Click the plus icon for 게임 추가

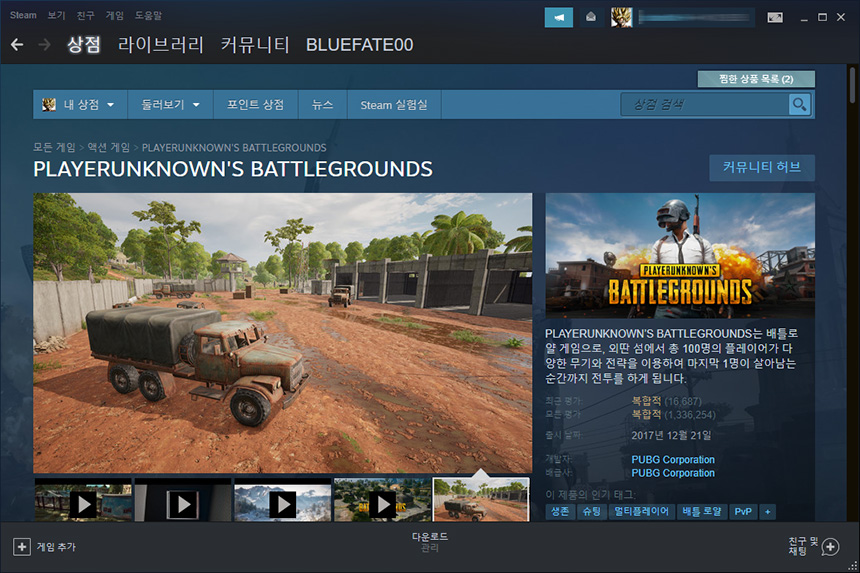(x=21, y=547)
